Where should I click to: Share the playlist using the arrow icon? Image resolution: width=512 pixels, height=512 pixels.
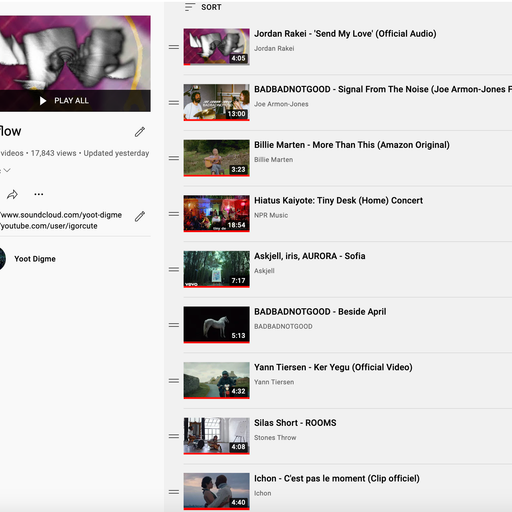click(x=12, y=194)
